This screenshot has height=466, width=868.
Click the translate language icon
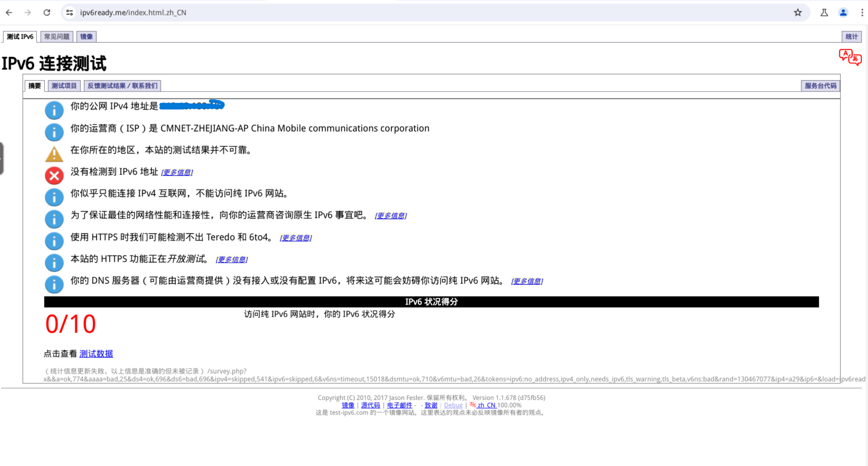pos(850,57)
